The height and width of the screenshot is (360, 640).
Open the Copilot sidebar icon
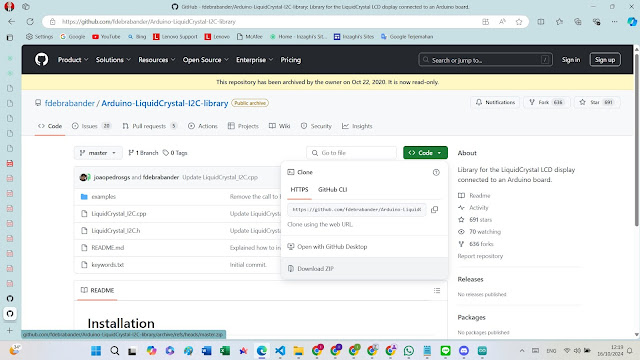click(x=632, y=22)
